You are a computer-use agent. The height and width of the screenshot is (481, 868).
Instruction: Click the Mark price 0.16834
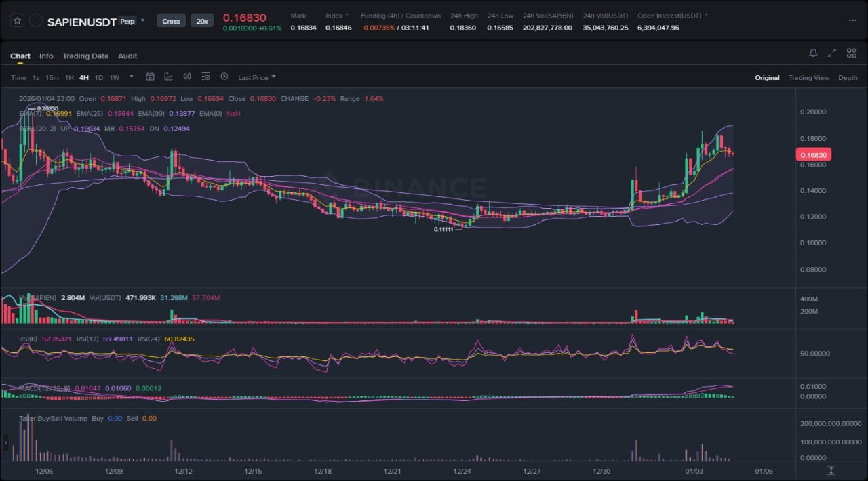(303, 28)
